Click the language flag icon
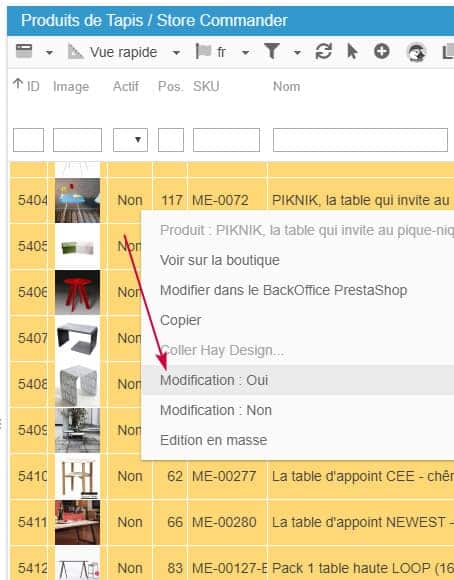 pos(203,51)
